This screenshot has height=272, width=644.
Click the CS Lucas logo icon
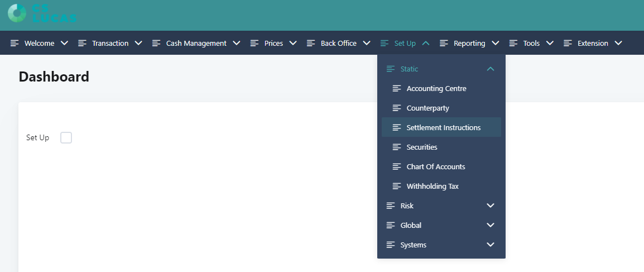[17, 13]
